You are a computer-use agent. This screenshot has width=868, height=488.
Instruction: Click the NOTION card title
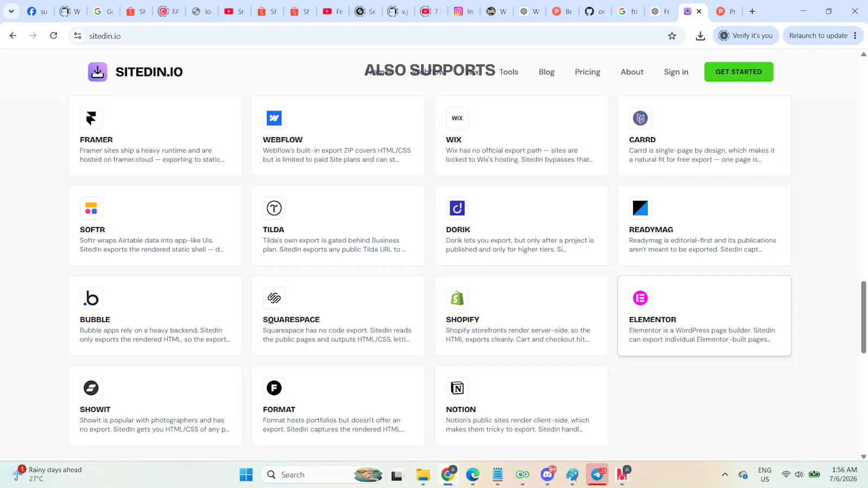point(461,410)
